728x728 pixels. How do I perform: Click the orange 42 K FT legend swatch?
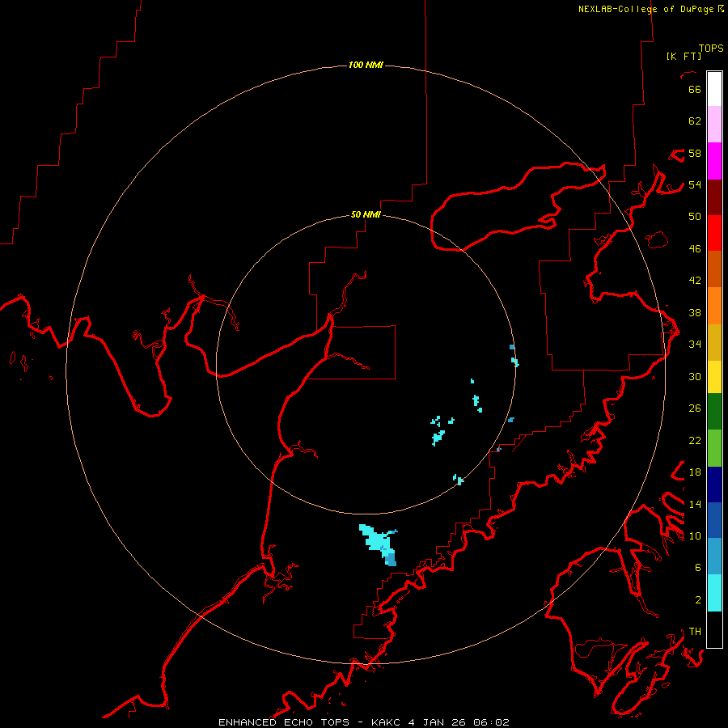point(714,306)
